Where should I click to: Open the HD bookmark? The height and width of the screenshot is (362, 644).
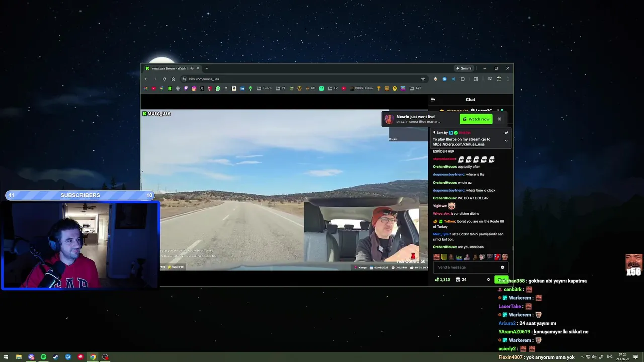click(x=310, y=88)
